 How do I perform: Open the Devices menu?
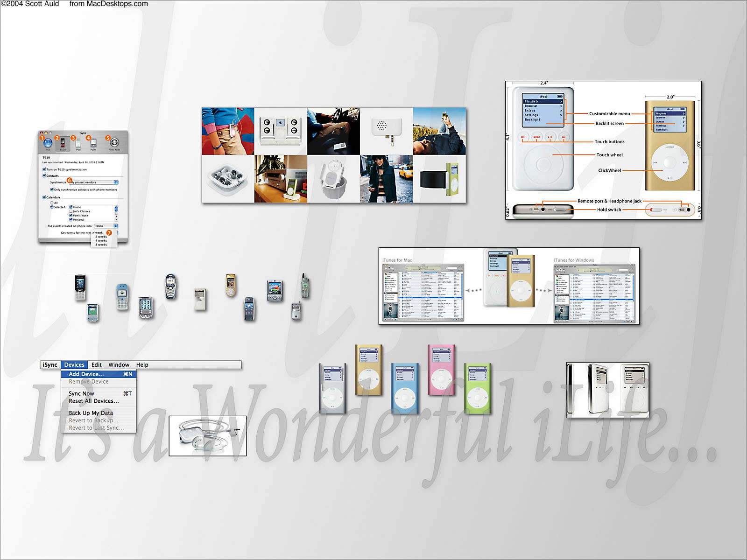point(74,365)
